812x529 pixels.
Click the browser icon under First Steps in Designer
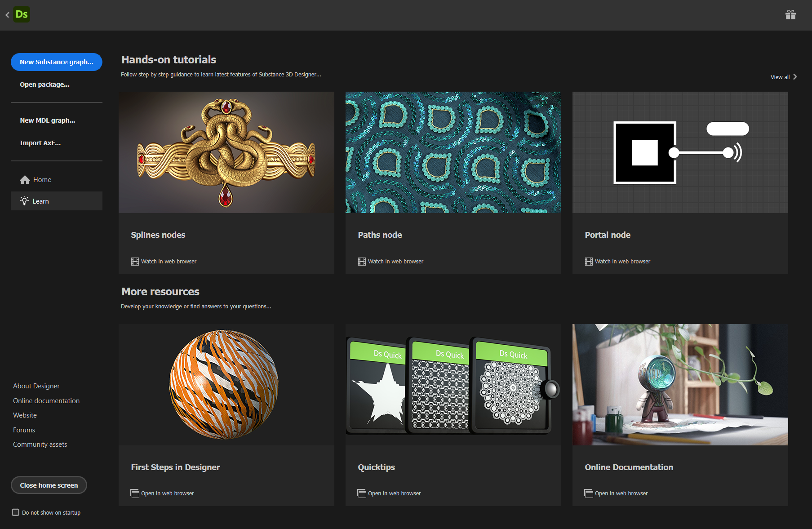tap(134, 493)
